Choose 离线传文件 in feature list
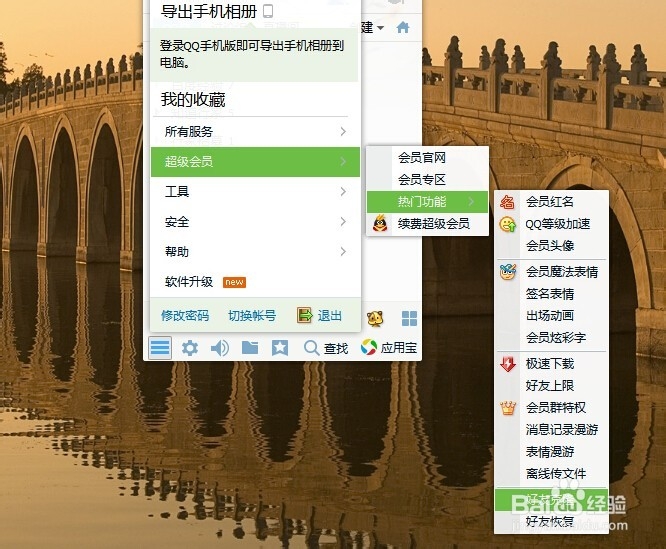The height and width of the screenshot is (549, 666). pyautogui.click(x=551, y=473)
